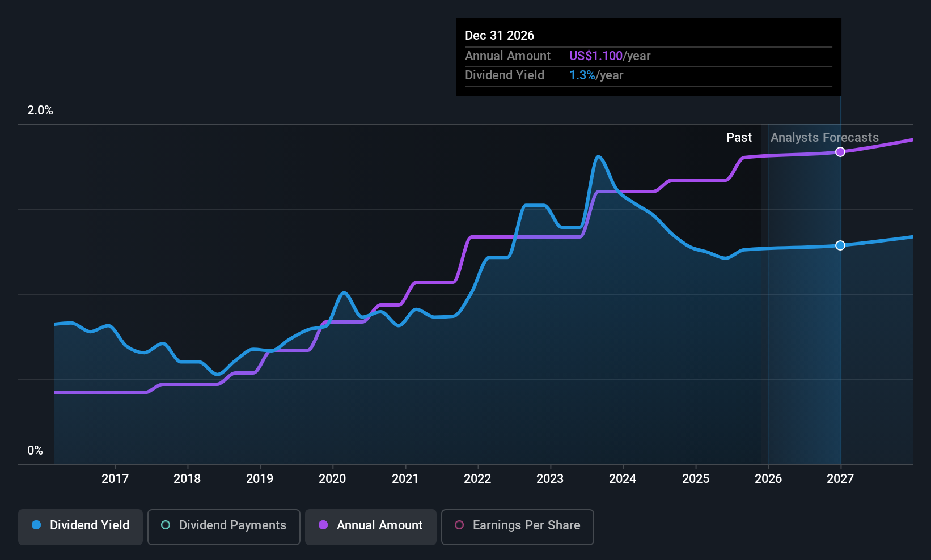Image resolution: width=931 pixels, height=560 pixels.
Task: Select the purple marker on the forecast line
Action: pos(840,151)
